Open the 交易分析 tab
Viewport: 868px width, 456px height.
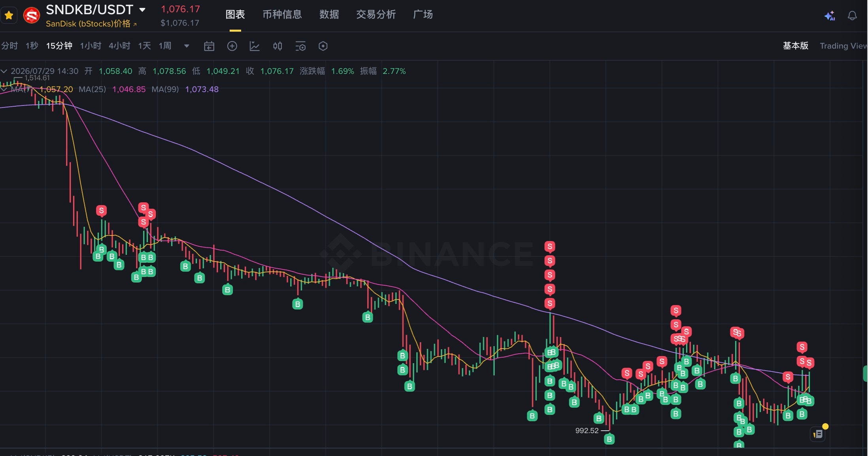pyautogui.click(x=376, y=15)
